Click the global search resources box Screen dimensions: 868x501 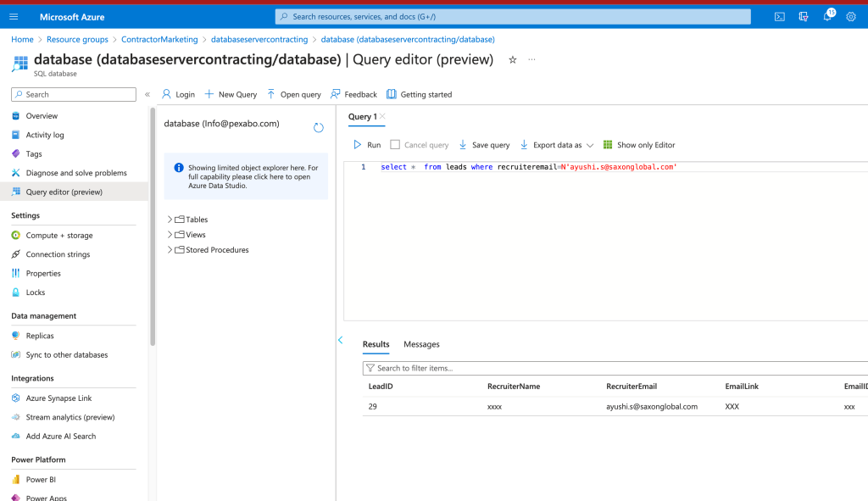[x=513, y=17]
